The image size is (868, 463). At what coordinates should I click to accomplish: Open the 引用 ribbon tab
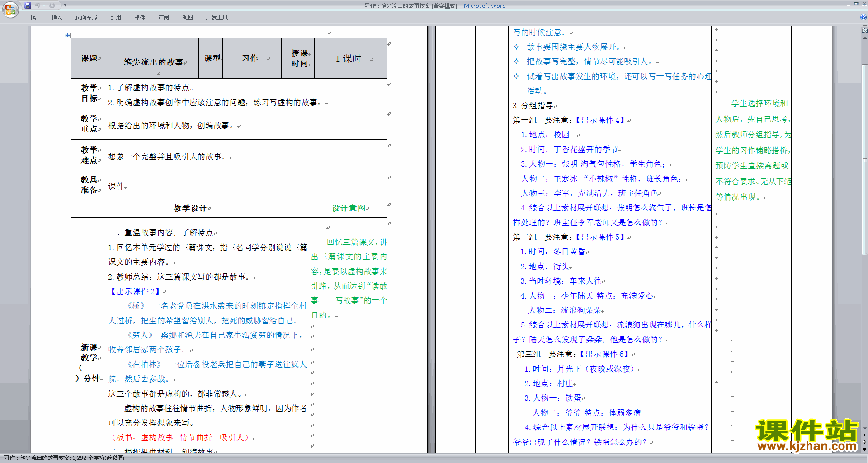[x=115, y=18]
